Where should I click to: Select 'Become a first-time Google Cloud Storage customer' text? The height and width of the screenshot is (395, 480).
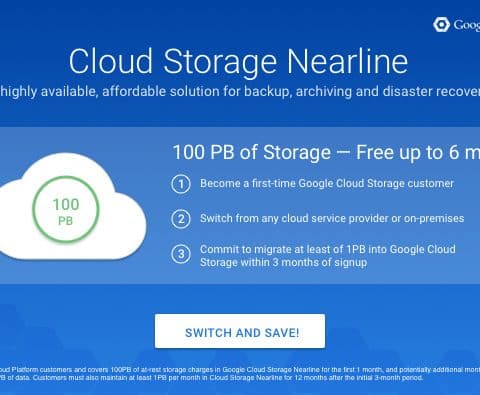coord(327,183)
